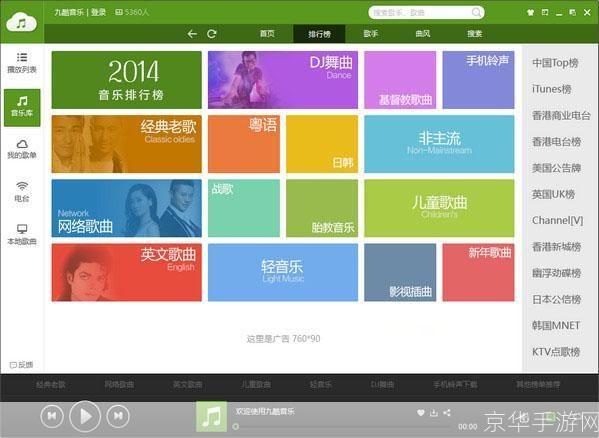Download the current song
599x438 pixels.
pos(434,412)
